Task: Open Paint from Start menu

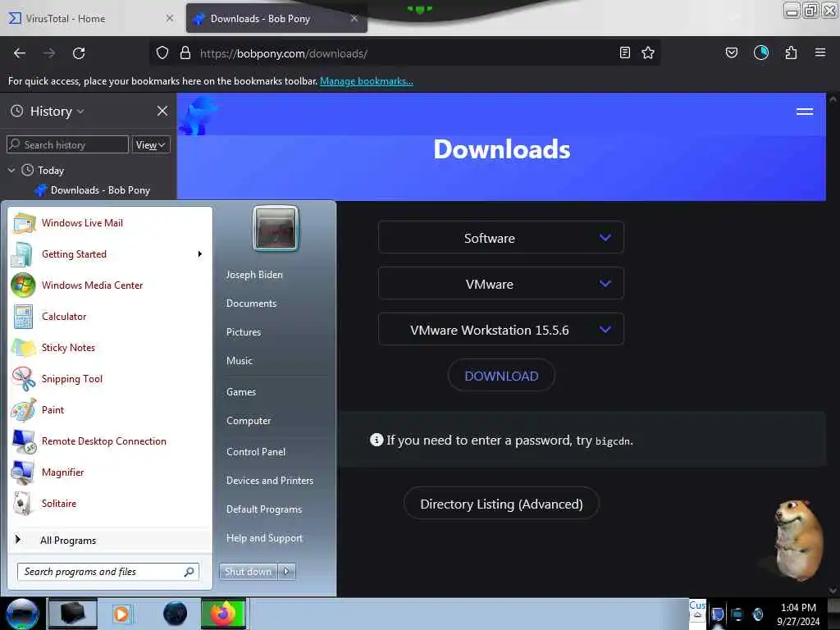Action: click(x=110, y=409)
